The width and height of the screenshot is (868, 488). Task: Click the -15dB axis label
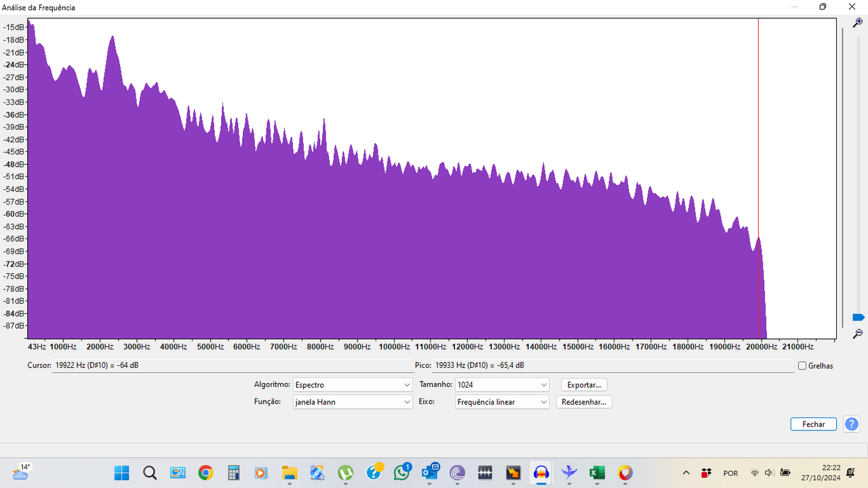click(x=14, y=27)
